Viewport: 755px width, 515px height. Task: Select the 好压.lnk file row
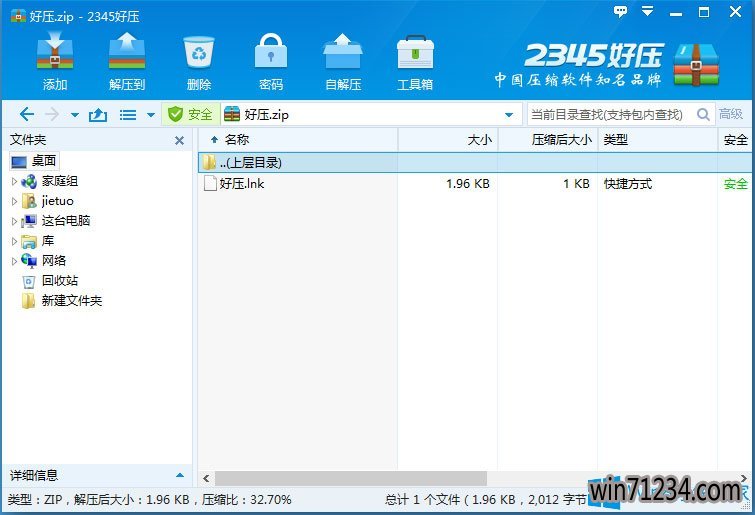coord(475,183)
